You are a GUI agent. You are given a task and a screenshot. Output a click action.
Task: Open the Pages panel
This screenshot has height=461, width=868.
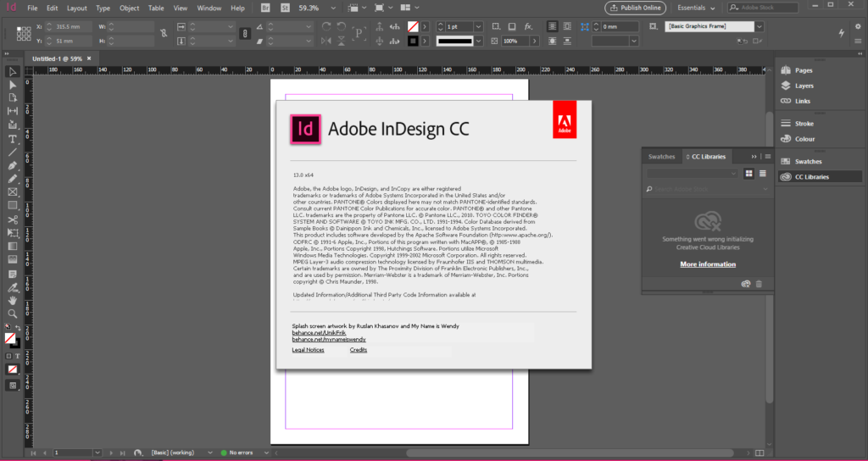pos(797,70)
